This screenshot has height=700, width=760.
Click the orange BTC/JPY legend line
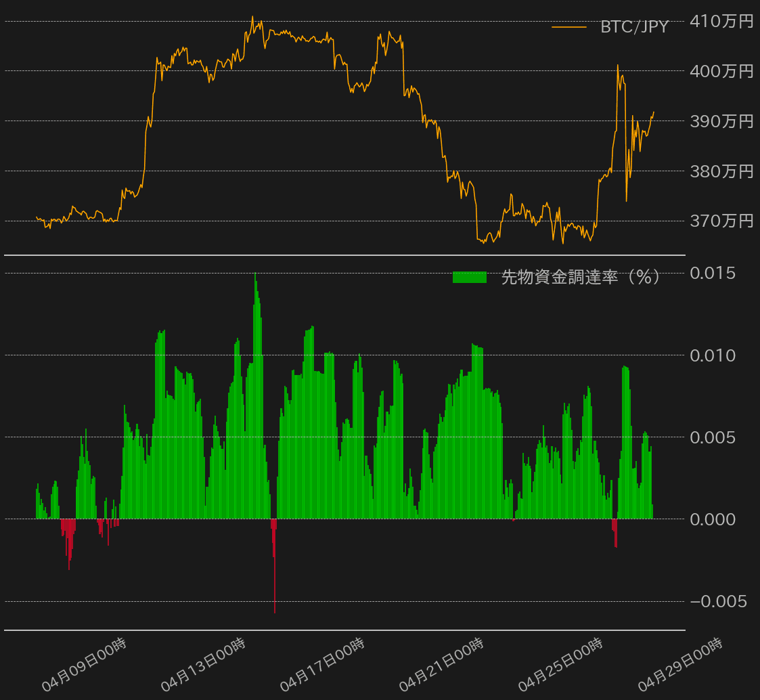click(568, 27)
